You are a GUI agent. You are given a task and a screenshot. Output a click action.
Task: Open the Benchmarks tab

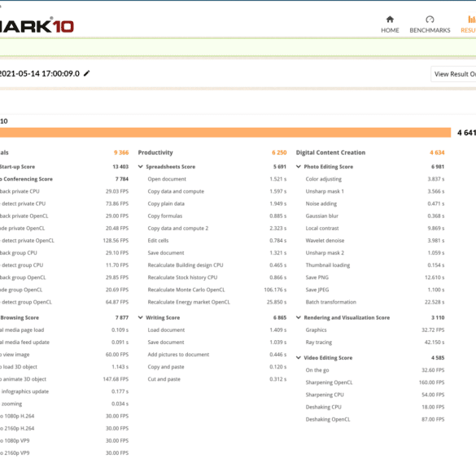pyautogui.click(x=430, y=24)
